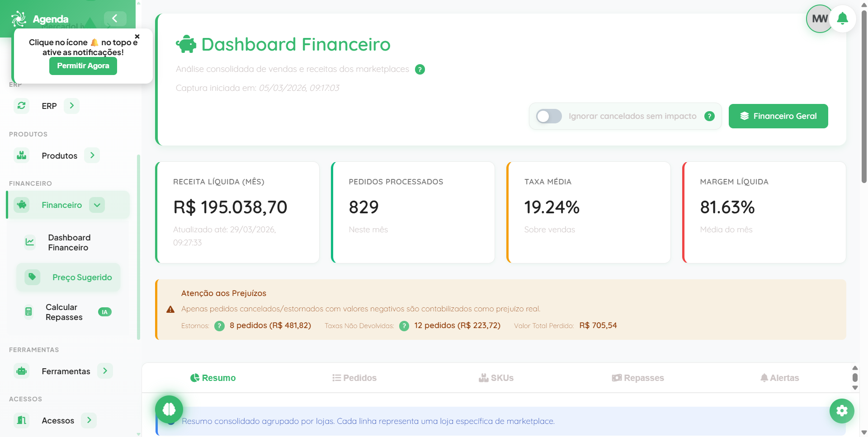Click the Financeiro piggy bank sidebar icon
This screenshot has height=437, width=868.
point(21,205)
